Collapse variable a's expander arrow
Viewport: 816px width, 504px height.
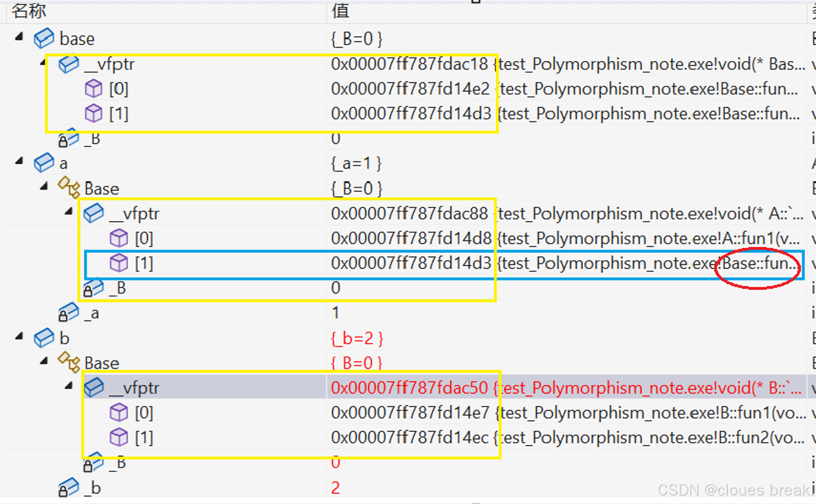click(x=19, y=161)
